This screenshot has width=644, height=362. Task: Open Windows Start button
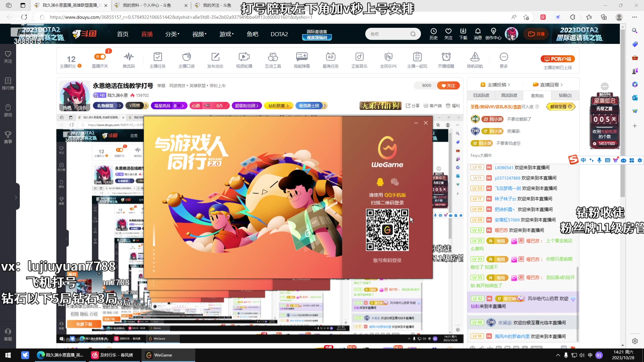coord(8,355)
